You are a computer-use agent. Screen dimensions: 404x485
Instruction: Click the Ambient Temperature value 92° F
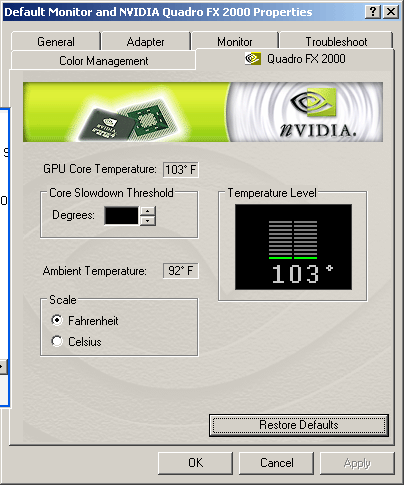[x=181, y=270]
